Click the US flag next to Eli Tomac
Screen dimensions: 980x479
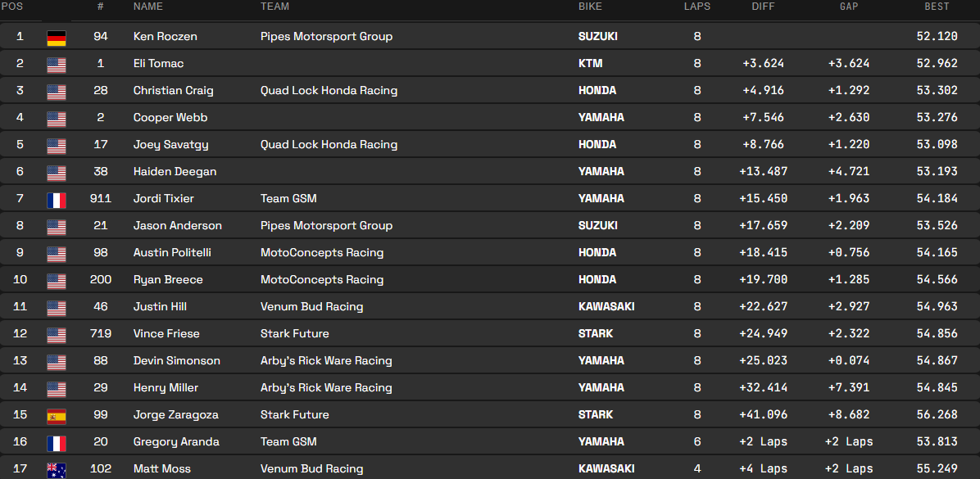click(56, 65)
